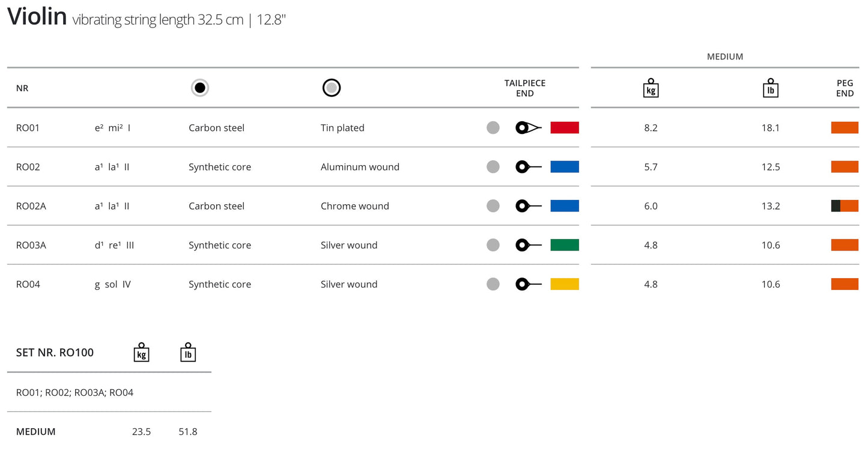Click the lb weight icon under MEDIUM
This screenshot has height=463, width=868.
(770, 88)
